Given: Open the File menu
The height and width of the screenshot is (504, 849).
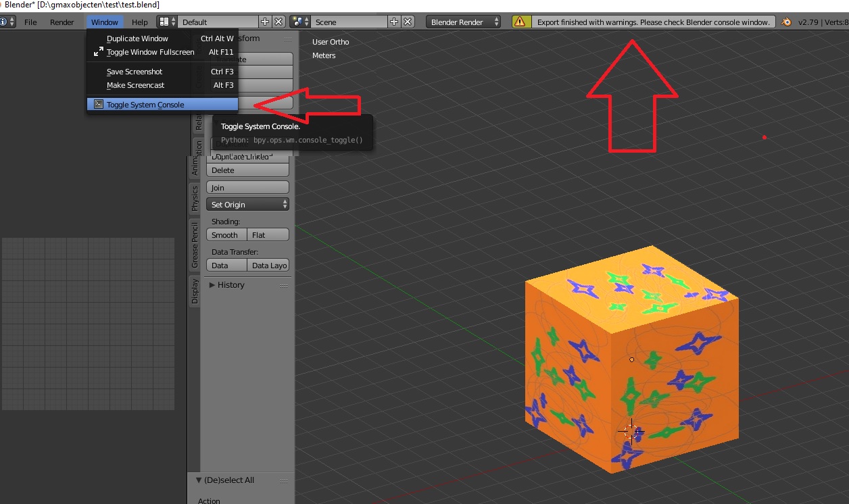Looking at the screenshot, I should click(30, 22).
